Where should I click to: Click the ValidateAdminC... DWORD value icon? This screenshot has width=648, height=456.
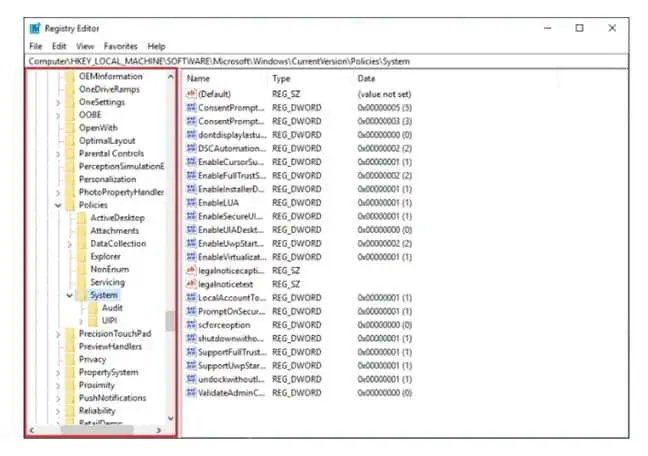click(x=191, y=393)
